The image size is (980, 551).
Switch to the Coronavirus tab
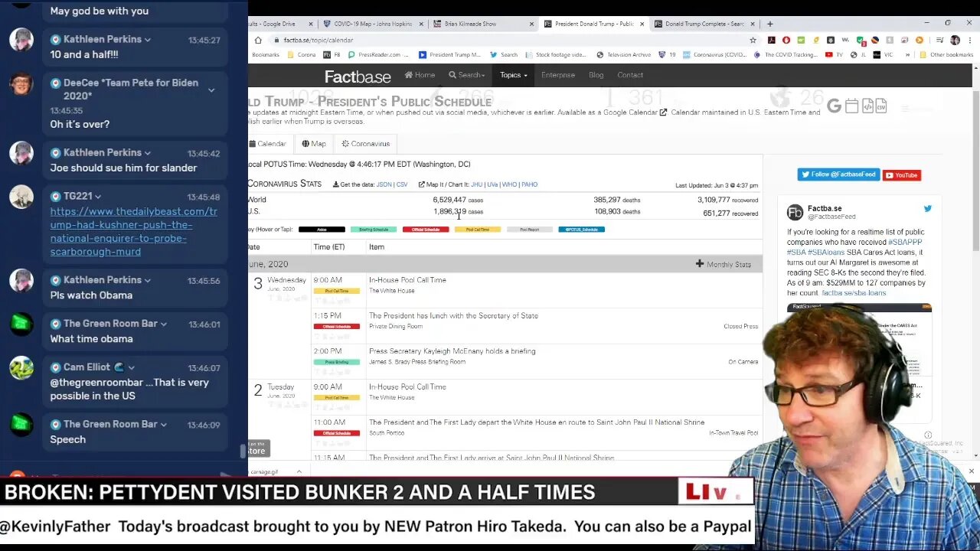coord(366,144)
